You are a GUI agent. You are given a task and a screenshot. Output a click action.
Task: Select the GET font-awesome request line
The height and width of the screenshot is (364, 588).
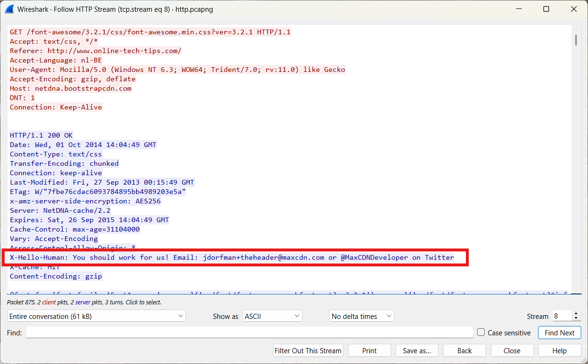pos(150,32)
